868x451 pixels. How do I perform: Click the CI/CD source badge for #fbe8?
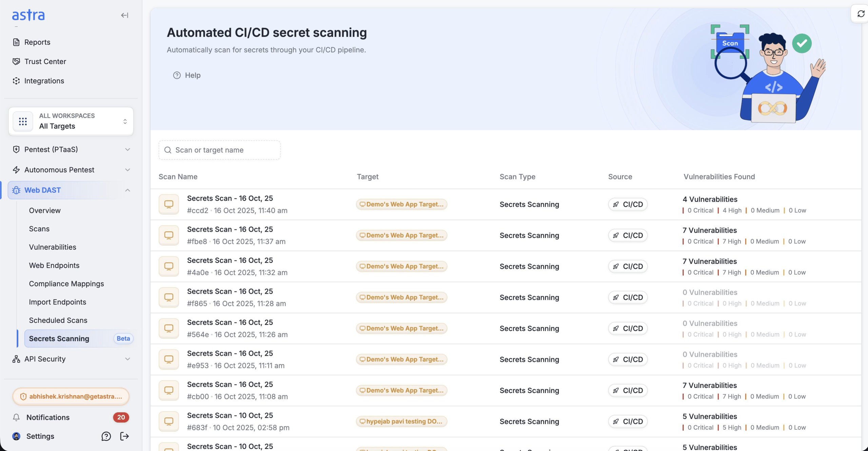click(628, 236)
